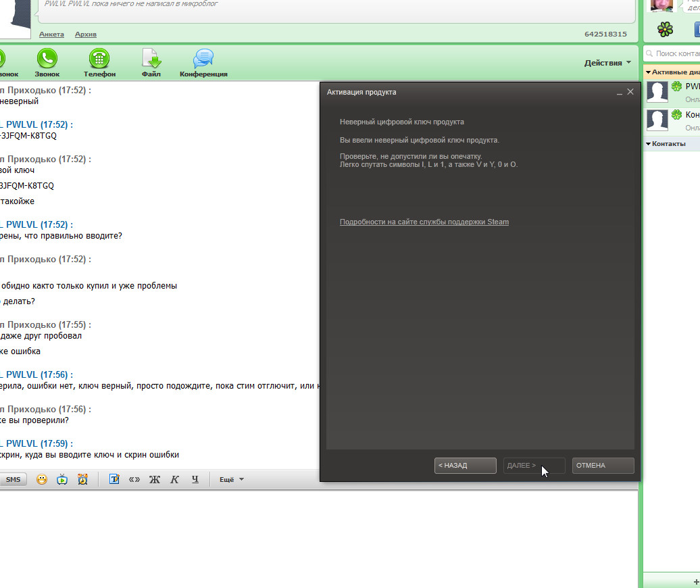
Task: Click the disabled ДАЛЕЕ button in Steam dialog
Action: coord(534,465)
